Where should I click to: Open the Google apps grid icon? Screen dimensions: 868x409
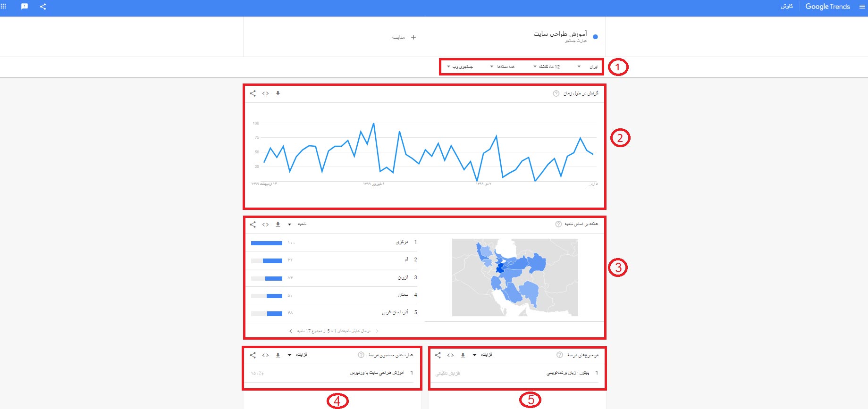(3, 6)
